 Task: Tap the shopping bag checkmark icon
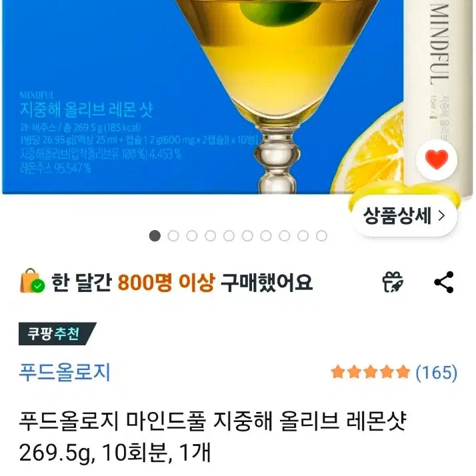32,281
